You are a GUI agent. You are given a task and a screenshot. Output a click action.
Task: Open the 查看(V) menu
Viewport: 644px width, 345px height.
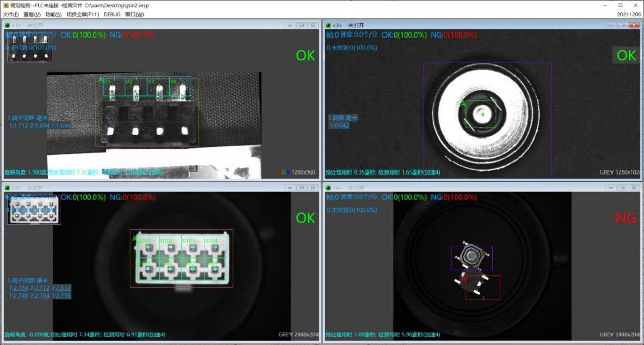[31, 14]
